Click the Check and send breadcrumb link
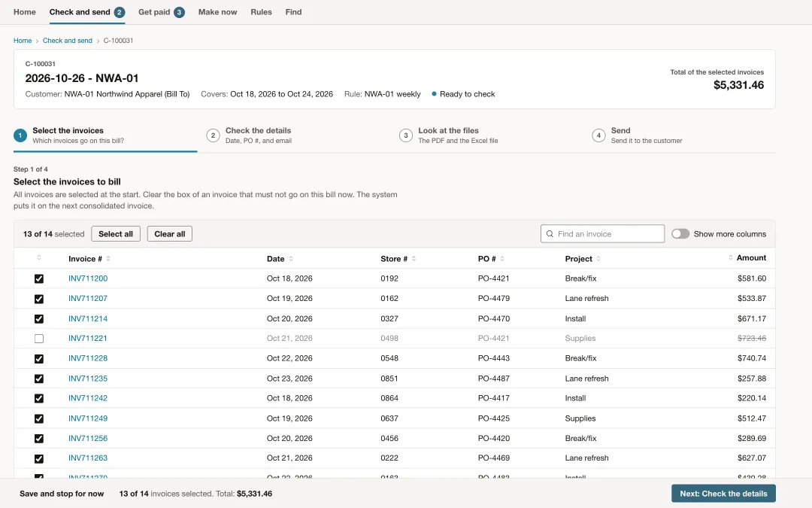The height and width of the screenshot is (508, 812). [68, 41]
